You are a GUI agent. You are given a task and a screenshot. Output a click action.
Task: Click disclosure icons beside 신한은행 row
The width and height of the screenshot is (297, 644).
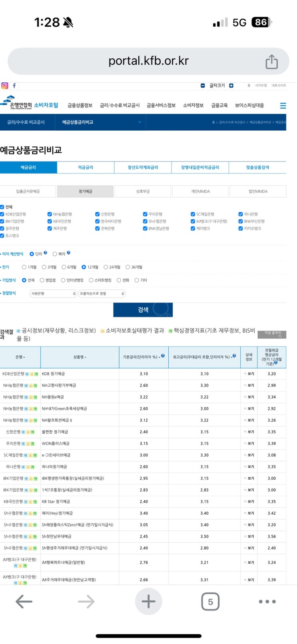[x=28, y=432]
